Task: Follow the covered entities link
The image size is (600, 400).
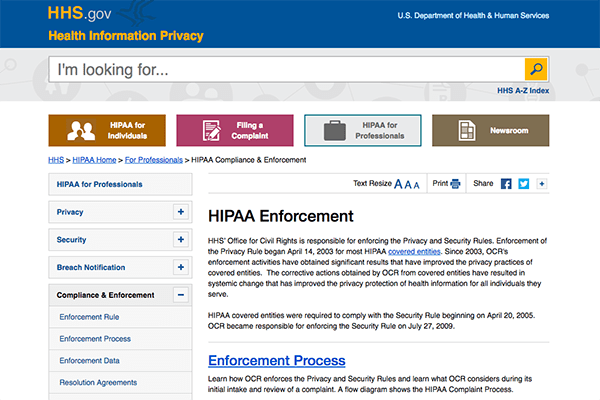Action: [414, 251]
